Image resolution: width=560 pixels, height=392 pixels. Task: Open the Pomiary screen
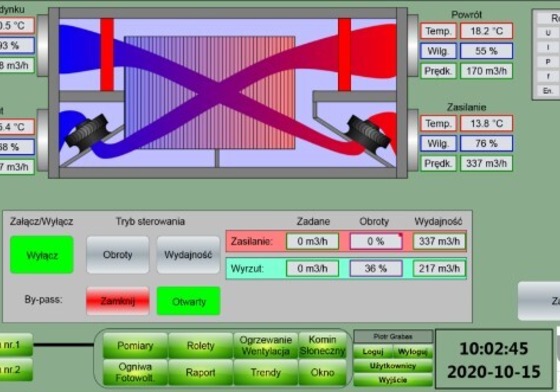click(x=135, y=346)
